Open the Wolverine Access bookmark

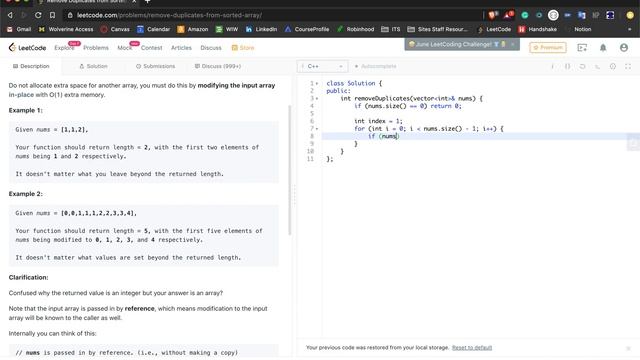pos(66,29)
